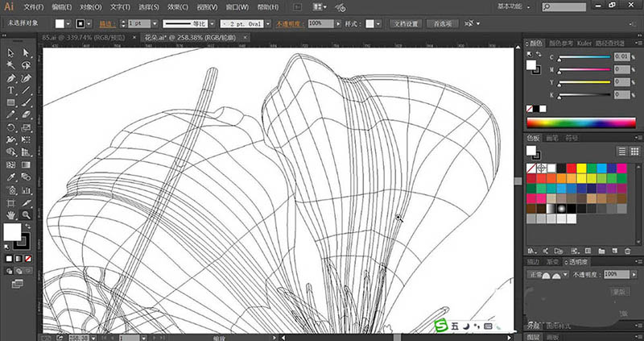
Task: Select the Rectangle tool
Action: pos(10,103)
